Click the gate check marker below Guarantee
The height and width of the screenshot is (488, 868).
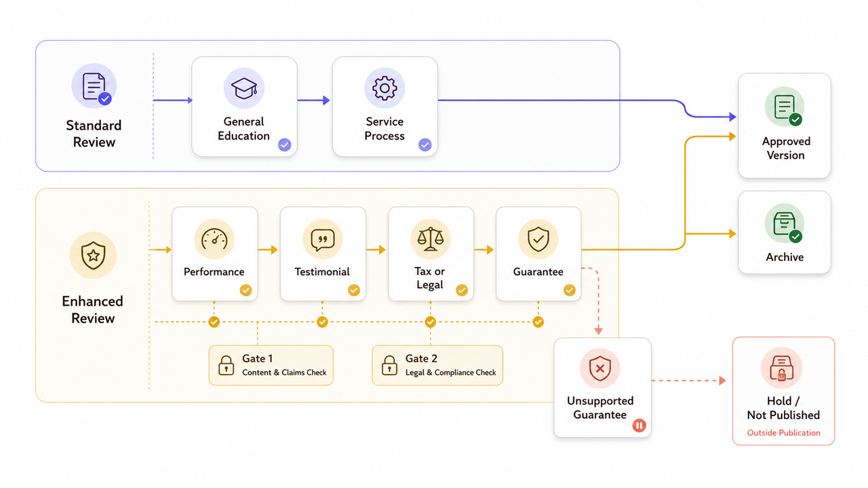click(x=538, y=322)
